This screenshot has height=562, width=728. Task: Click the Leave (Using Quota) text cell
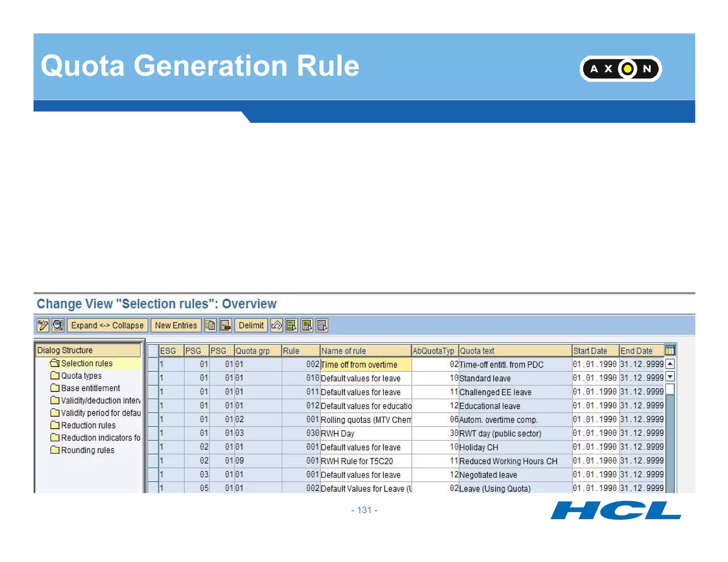(x=515, y=488)
